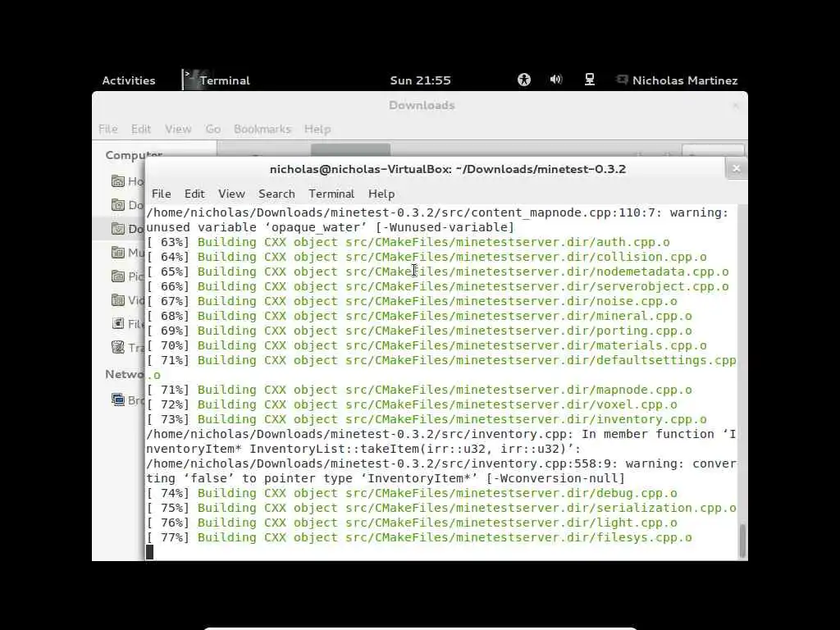Click the serialization.cpp.o build line
Image resolution: width=840 pixels, height=630 pixels.
441,508
